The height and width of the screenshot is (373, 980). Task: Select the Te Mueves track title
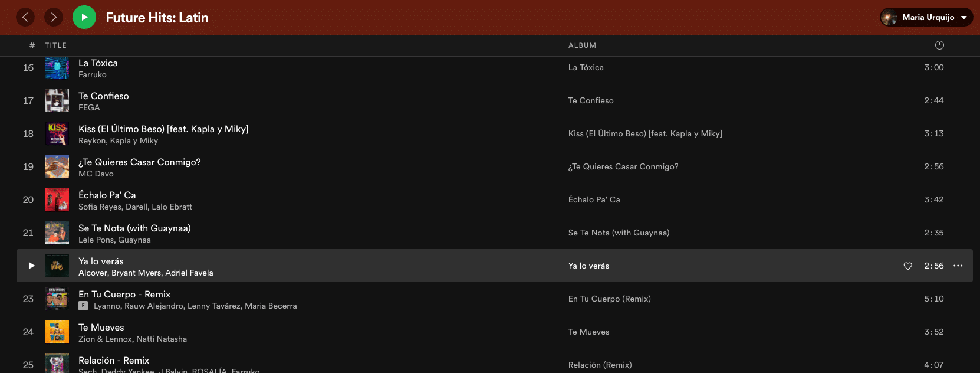pos(101,328)
